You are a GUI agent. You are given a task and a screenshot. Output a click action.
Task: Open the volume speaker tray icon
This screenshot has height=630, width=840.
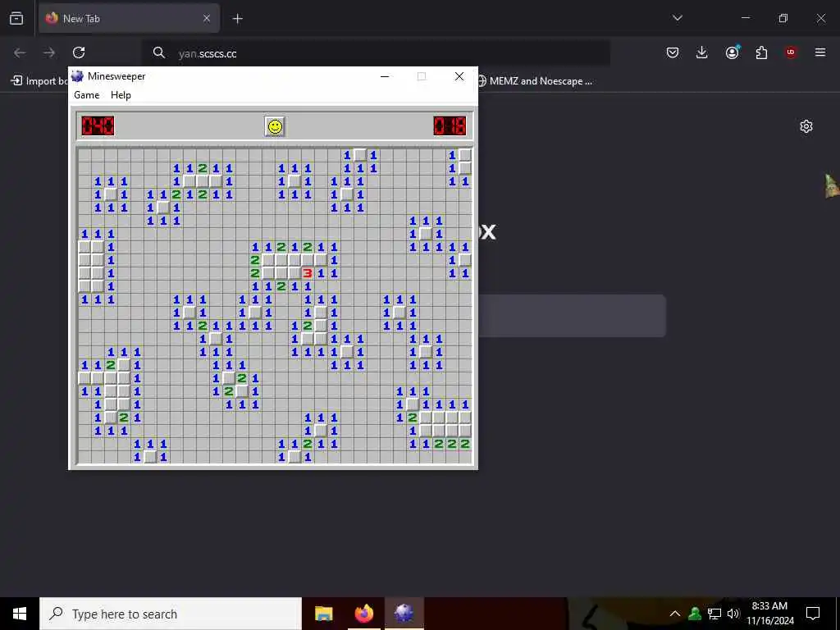[733, 614]
